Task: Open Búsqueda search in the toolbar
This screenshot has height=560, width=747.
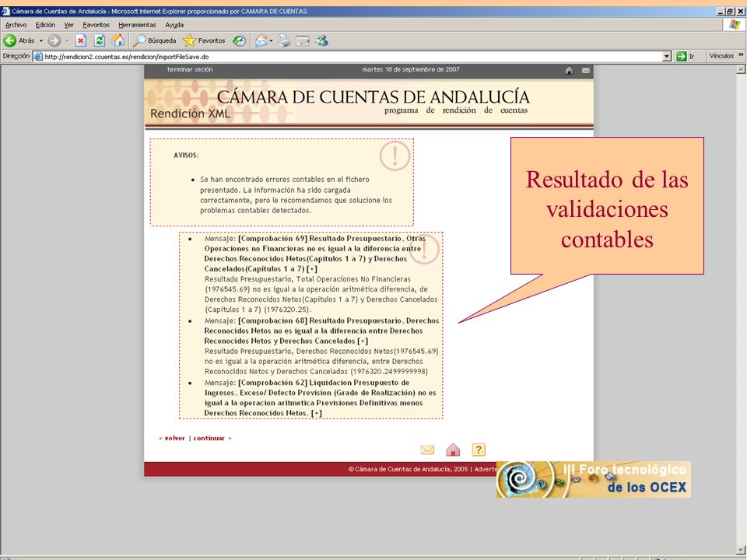Action: (x=154, y=41)
